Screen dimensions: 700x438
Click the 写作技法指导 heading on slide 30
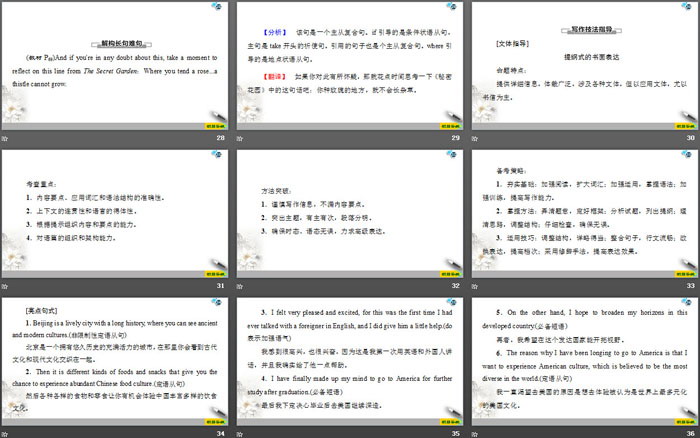click(x=592, y=29)
